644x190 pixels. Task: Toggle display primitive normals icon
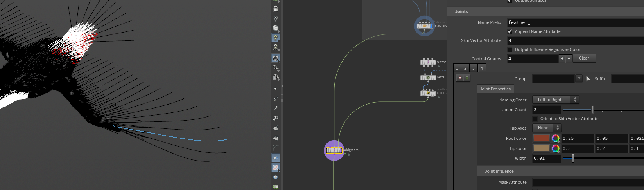[x=276, y=128]
